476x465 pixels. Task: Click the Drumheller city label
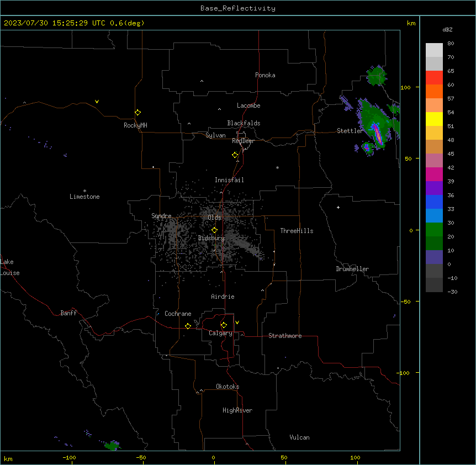click(352, 269)
